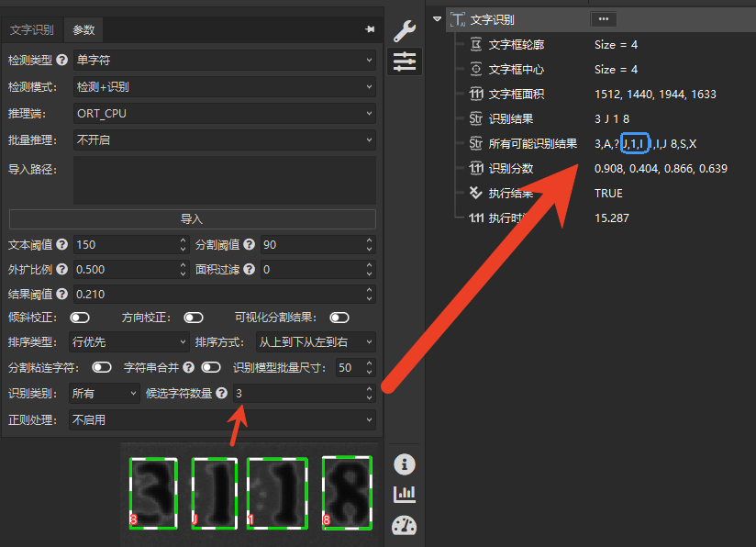Click the info icon in sidebar
The height and width of the screenshot is (547, 756).
point(404,464)
